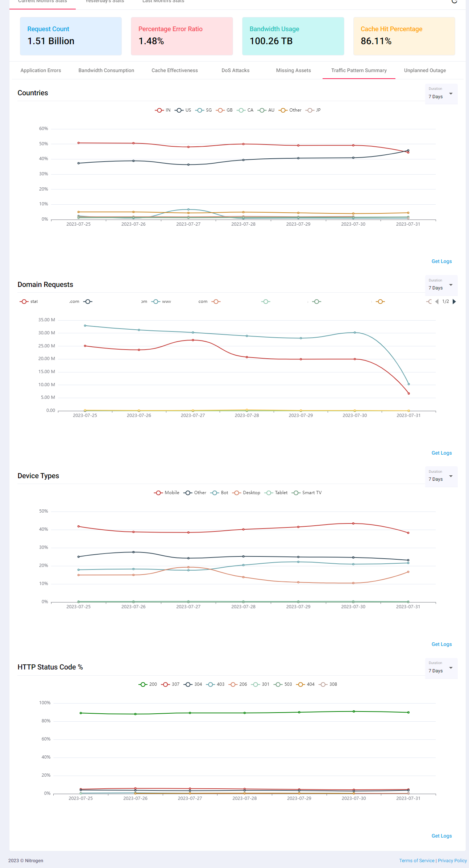Hide the Desktop device series
The height and width of the screenshot is (868, 469).
click(x=247, y=493)
